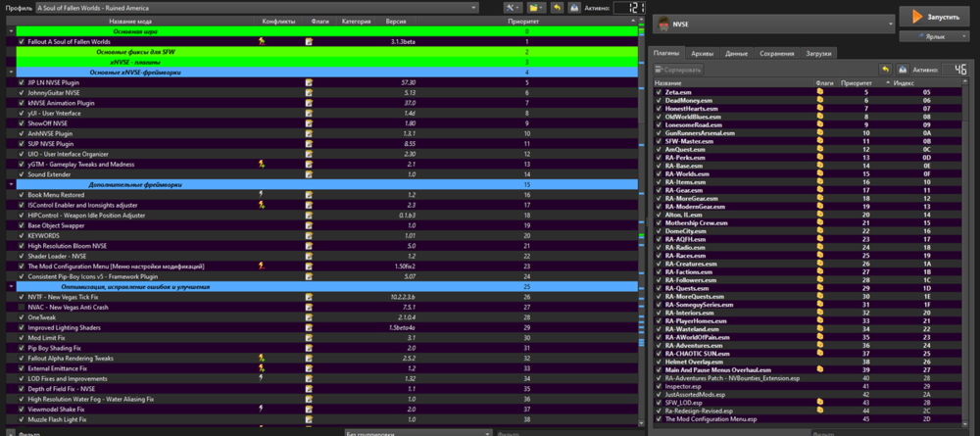Open the wrench tools menu above mod list
The width and height of the screenshot is (980, 436).
(x=514, y=8)
